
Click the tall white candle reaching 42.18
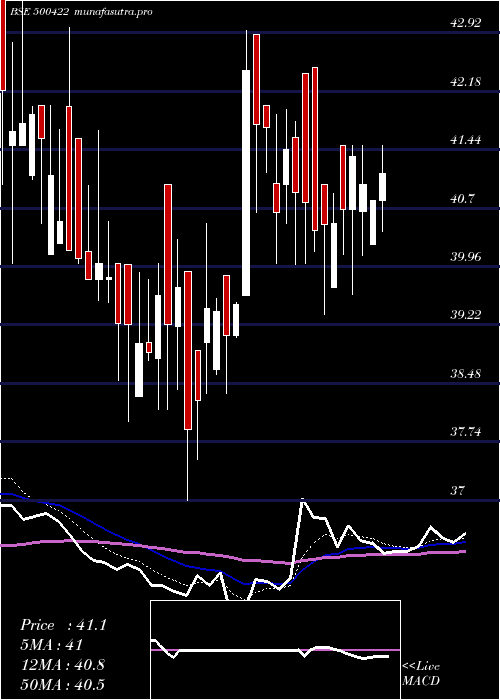click(246, 183)
